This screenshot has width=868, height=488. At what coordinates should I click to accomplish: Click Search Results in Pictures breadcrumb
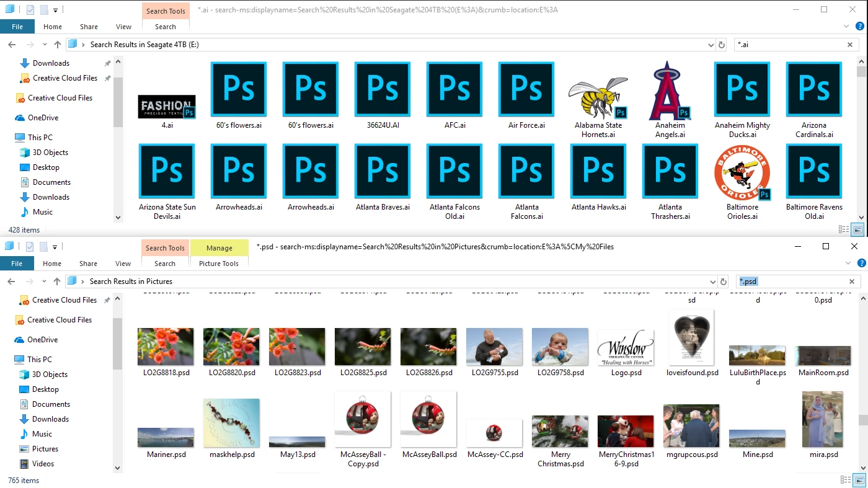131,282
